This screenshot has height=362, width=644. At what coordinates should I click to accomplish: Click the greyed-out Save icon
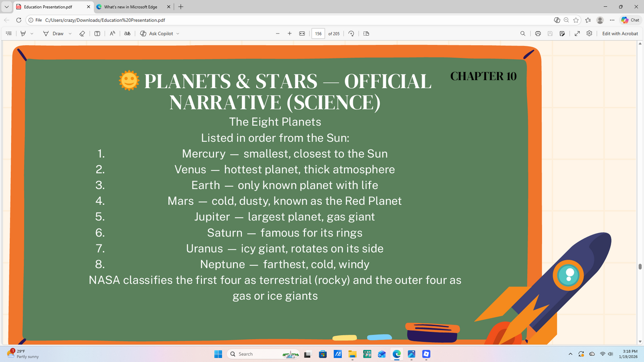point(550,33)
